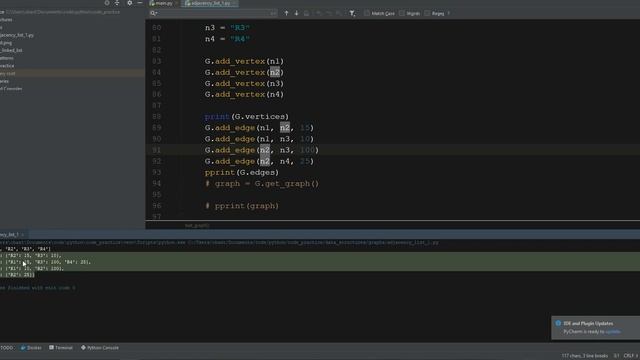The width and height of the screenshot is (640, 360).
Task: Click the line 'G.add_vertex(n4)'
Action: pyautogui.click(x=244, y=94)
